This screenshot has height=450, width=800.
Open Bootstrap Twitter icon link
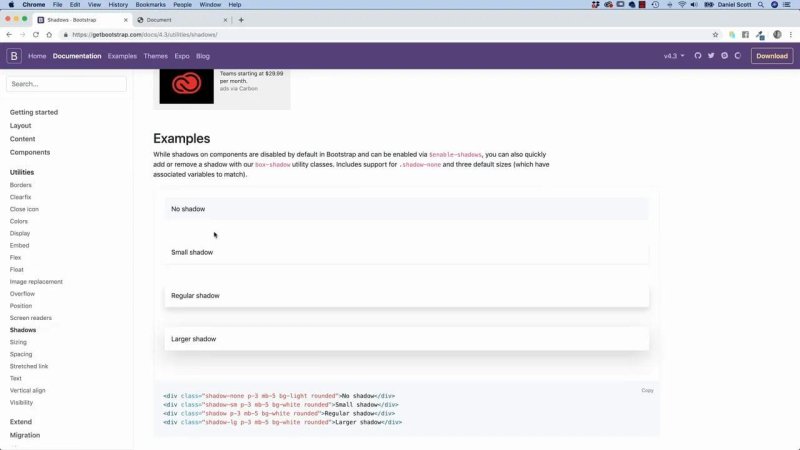[711, 56]
